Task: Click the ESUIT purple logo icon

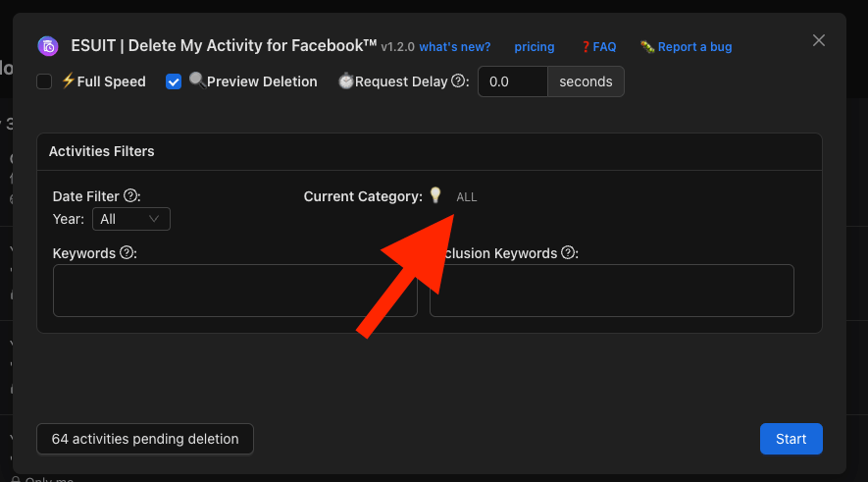Action: (48, 46)
